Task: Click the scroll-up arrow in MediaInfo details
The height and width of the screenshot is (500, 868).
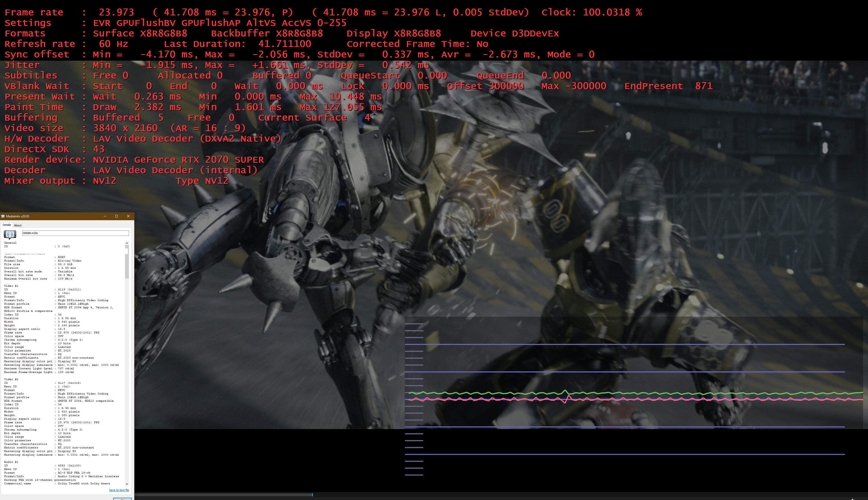Action: coord(127,243)
